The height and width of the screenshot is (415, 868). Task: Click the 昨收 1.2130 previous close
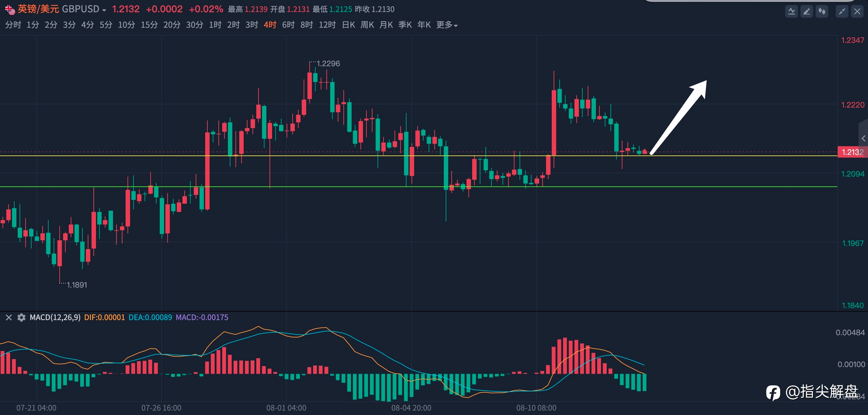pos(374,9)
